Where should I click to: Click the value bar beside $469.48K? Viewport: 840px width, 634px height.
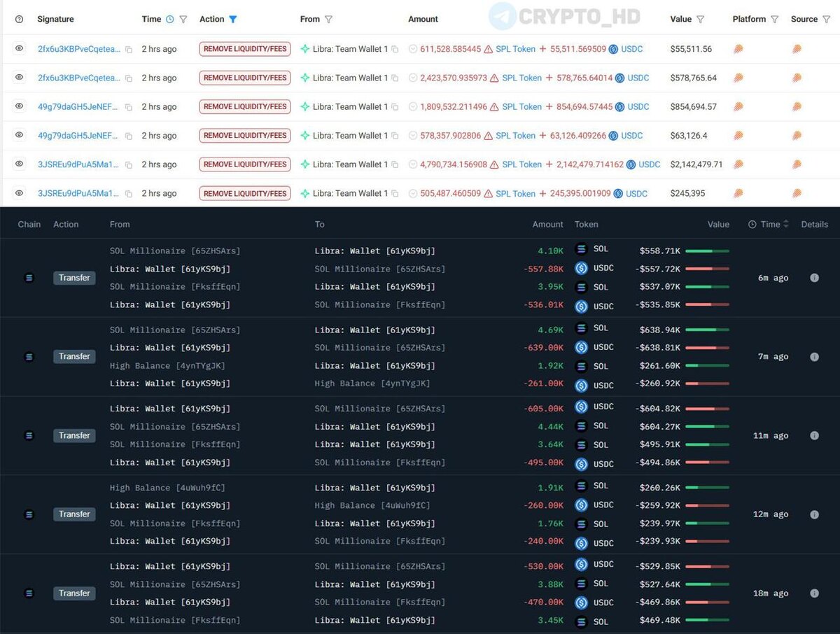(x=707, y=620)
